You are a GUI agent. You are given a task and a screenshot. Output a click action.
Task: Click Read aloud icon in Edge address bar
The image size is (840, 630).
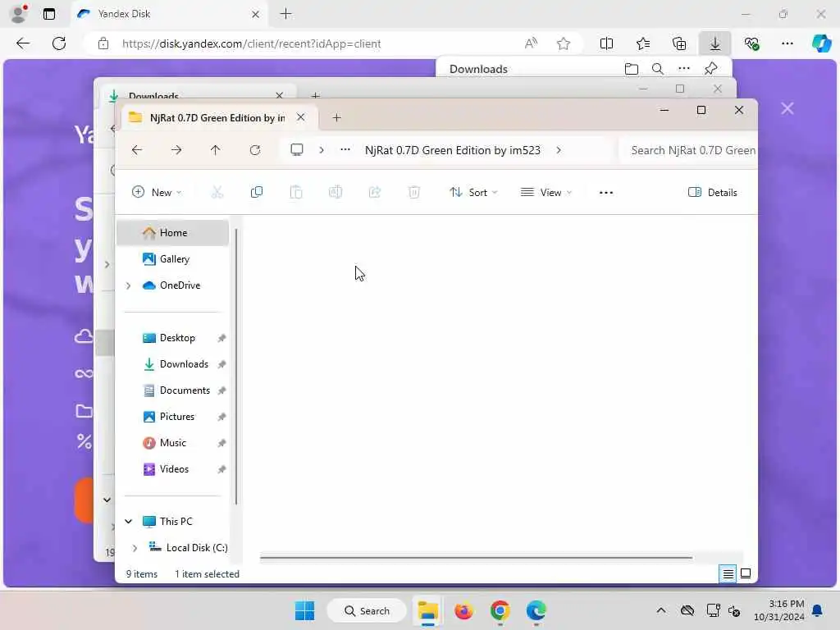(x=531, y=43)
